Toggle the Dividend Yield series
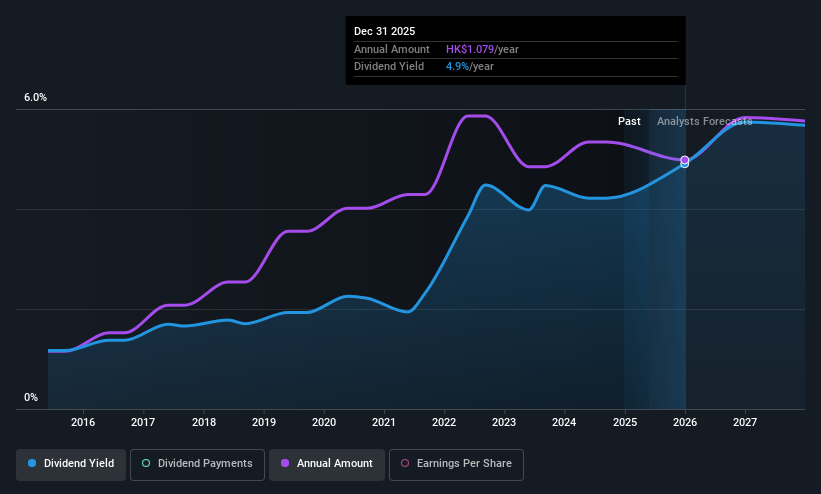Viewport: 821px width, 494px height. [71, 464]
